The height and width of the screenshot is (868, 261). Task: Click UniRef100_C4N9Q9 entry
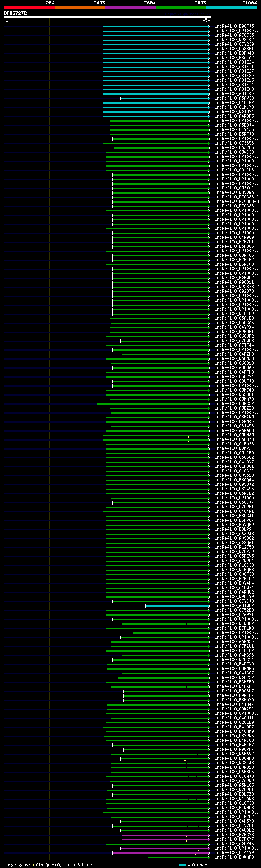[234, 237]
